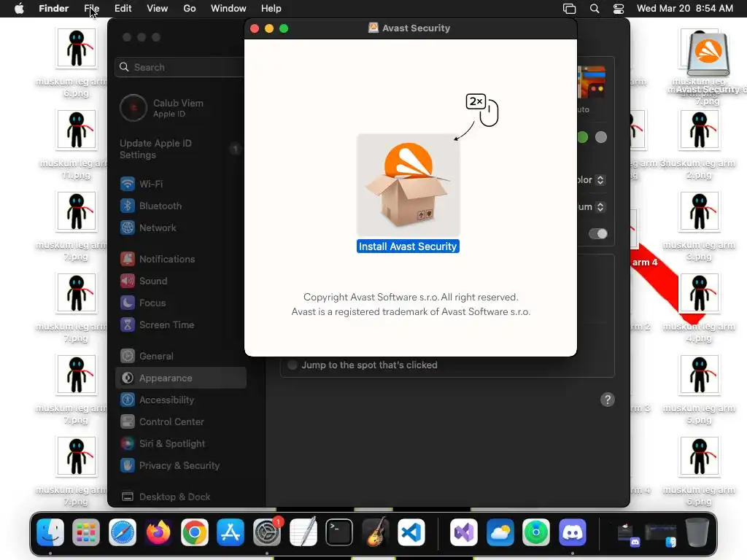This screenshot has width=747, height=560.
Task: Expand the sidebar icon size dropdown
Action: 600,207
